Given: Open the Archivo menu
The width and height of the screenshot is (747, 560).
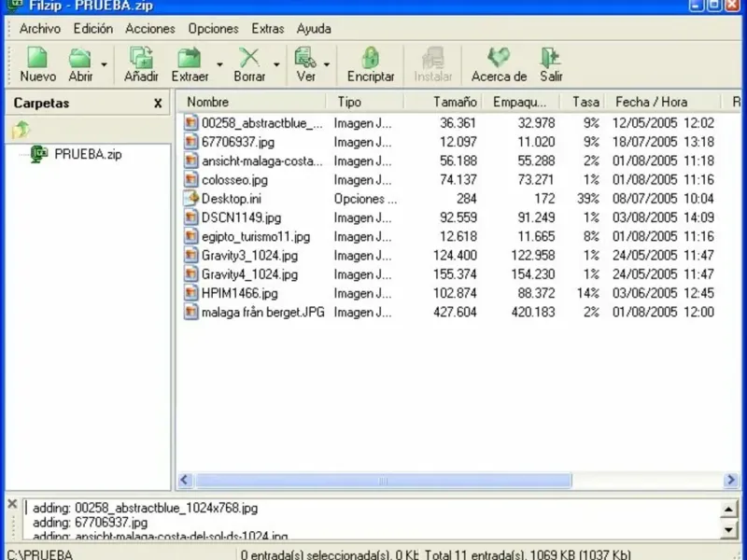Looking at the screenshot, I should click(40, 29).
